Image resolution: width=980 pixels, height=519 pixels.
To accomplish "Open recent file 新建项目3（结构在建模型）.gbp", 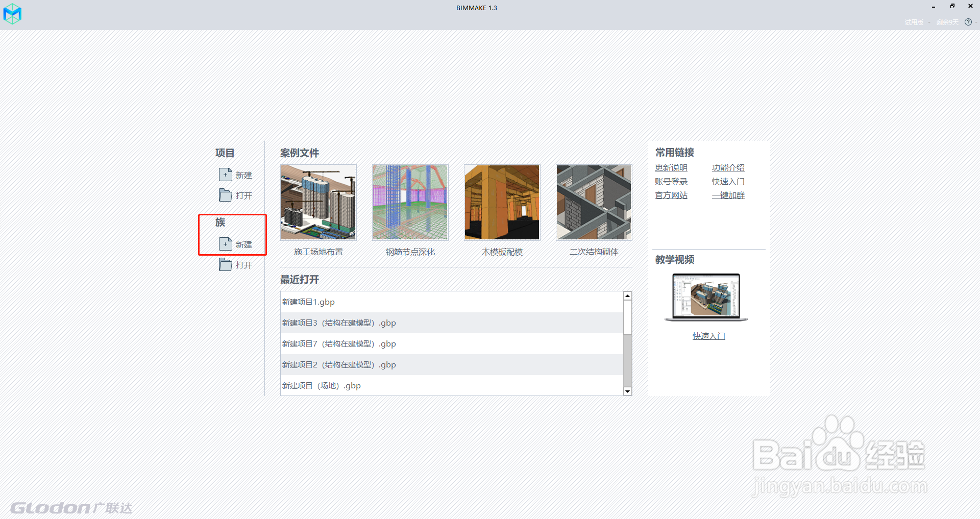I will (x=452, y=323).
